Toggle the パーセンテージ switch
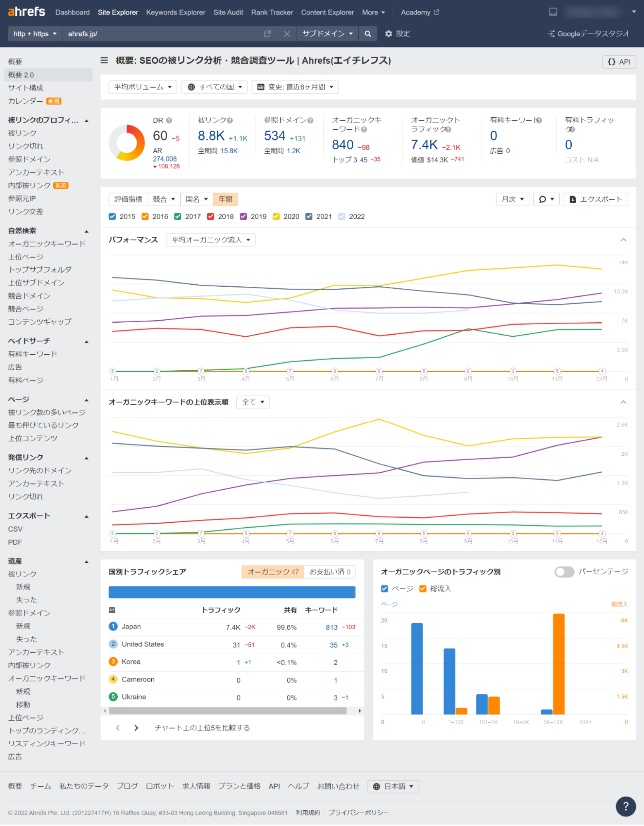This screenshot has width=644, height=826. pos(564,572)
